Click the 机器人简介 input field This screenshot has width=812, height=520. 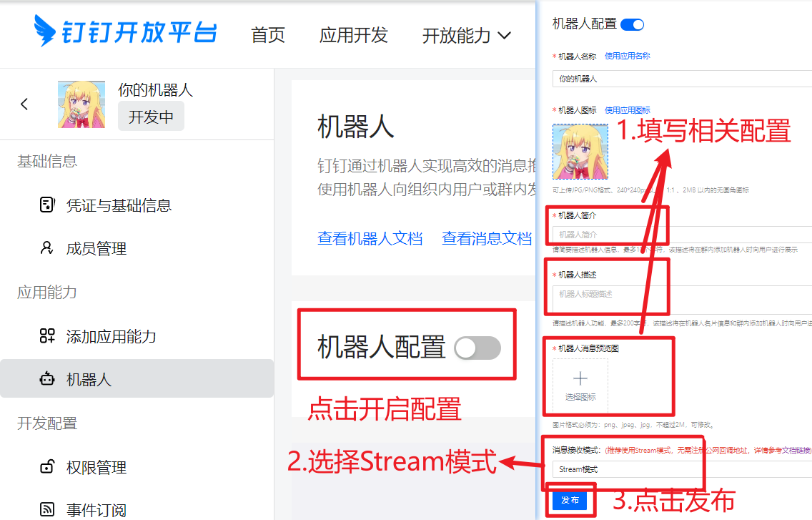(x=682, y=235)
